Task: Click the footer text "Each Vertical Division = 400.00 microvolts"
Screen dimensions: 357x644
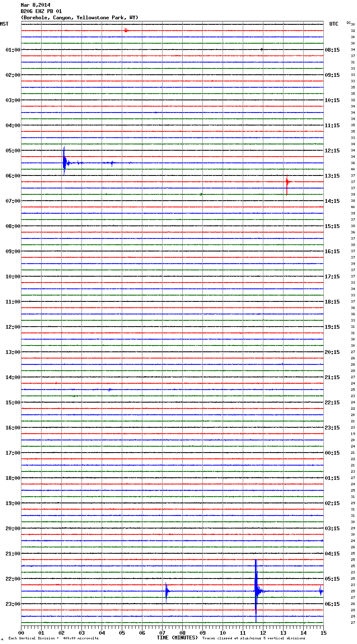Action: [53, 639]
